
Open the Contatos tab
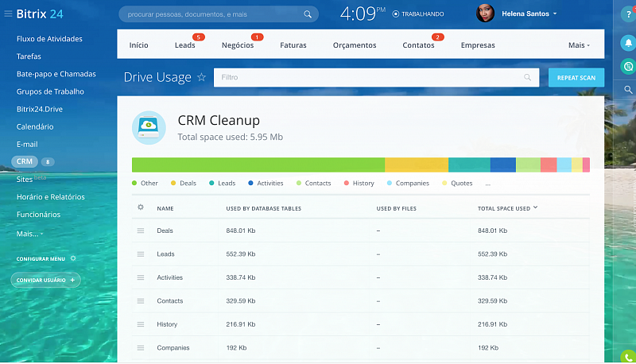419,45
